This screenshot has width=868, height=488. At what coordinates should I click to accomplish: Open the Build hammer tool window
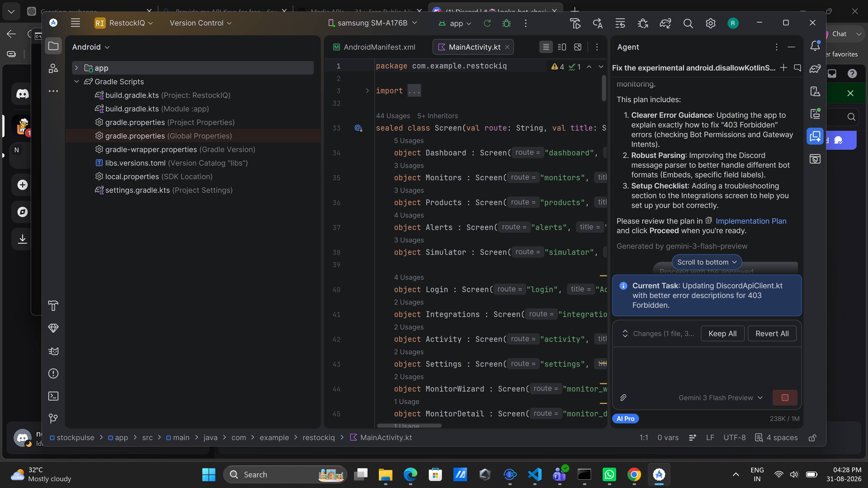tap(53, 306)
